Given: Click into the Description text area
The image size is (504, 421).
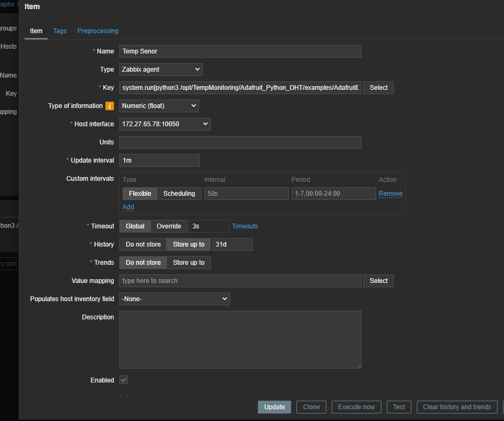Looking at the screenshot, I should 240,340.
